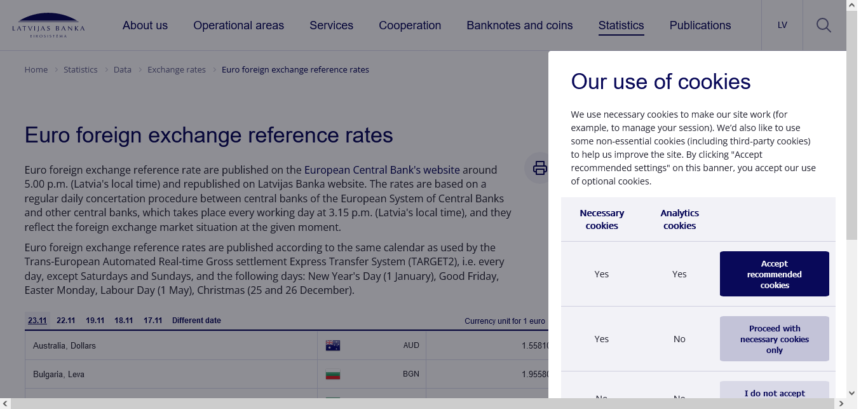Go to Exchange rates breadcrumb

(177, 69)
